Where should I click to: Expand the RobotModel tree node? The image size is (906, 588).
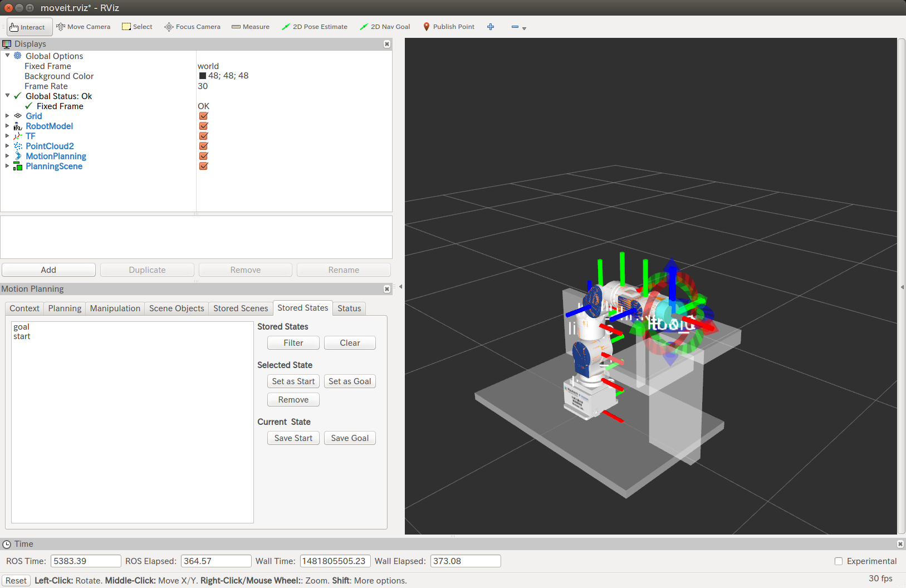7,126
